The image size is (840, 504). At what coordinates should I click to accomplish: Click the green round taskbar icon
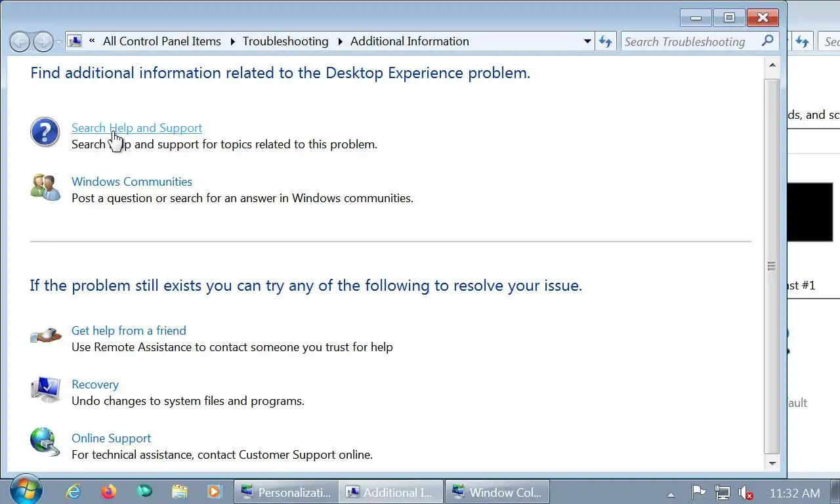coord(144,492)
